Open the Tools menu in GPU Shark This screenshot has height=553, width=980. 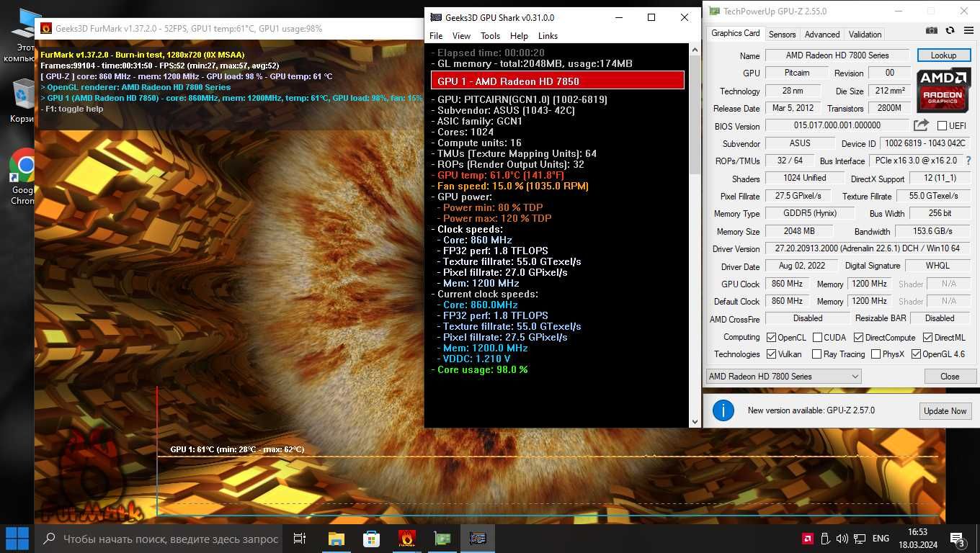tap(490, 35)
